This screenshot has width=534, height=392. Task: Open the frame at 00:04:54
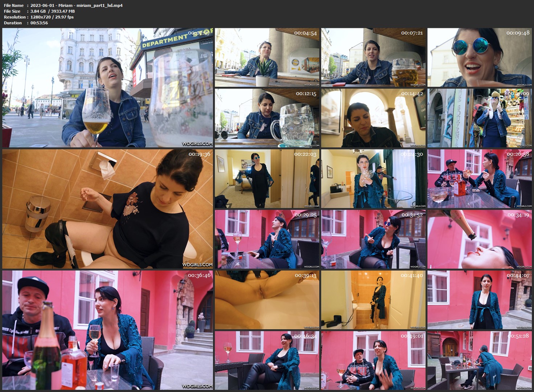pos(267,57)
